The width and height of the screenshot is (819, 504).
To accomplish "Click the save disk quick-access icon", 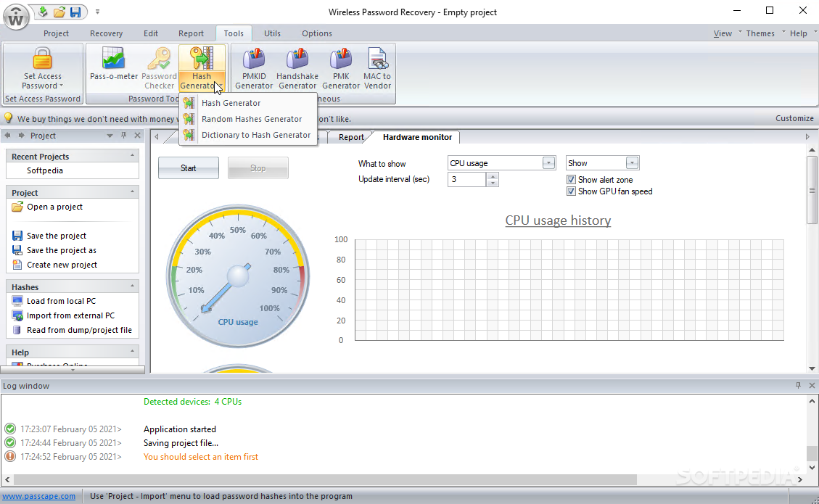I will (x=75, y=12).
